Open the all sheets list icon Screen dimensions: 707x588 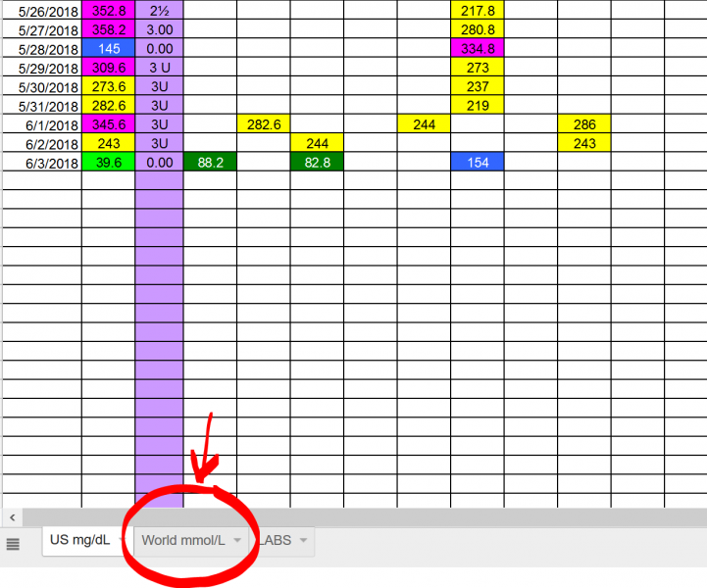[13, 544]
